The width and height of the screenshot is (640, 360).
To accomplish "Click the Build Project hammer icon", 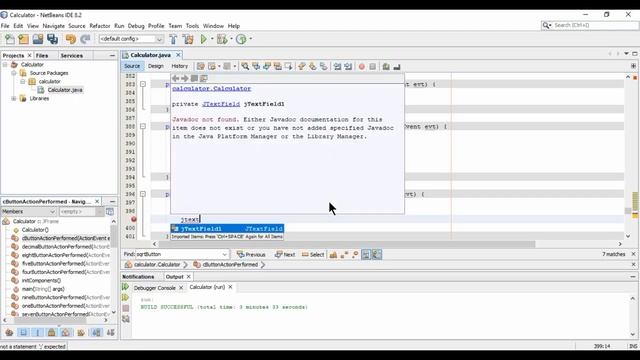I will [x=173, y=39].
